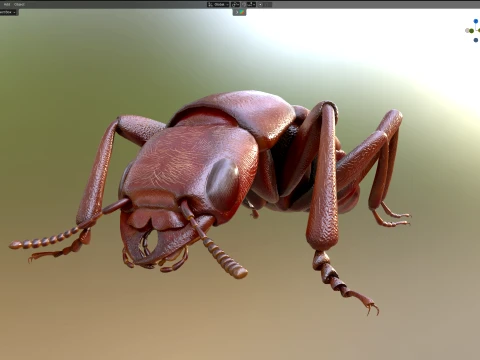Open the pivot point dropdown
The height and width of the screenshot is (360, 480).
235,5
